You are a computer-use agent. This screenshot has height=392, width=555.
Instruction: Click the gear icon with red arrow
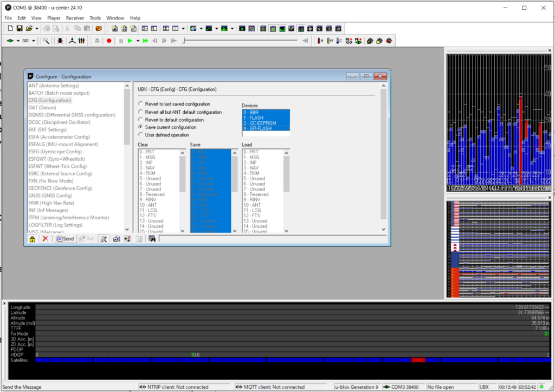[389, 41]
